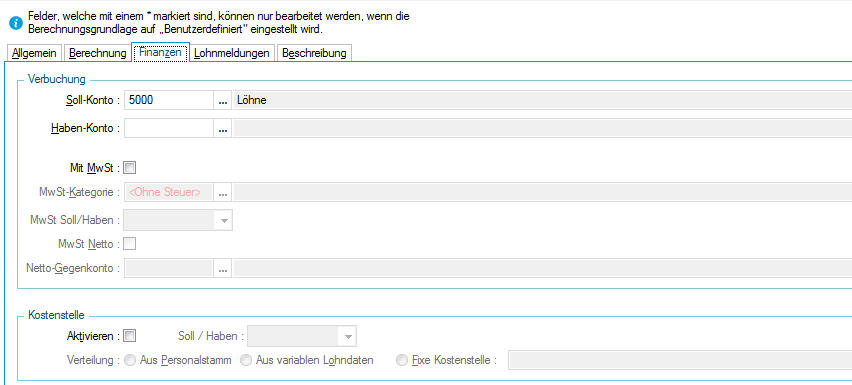852x385 pixels.
Task: Open the Netto-Gegenkonto lookup ellipsis button
Action: tap(222, 268)
